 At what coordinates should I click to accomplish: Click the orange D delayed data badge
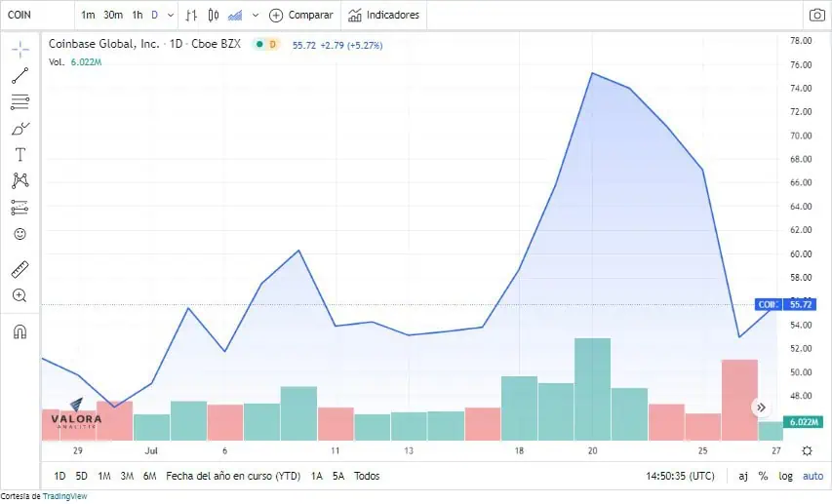tap(273, 45)
